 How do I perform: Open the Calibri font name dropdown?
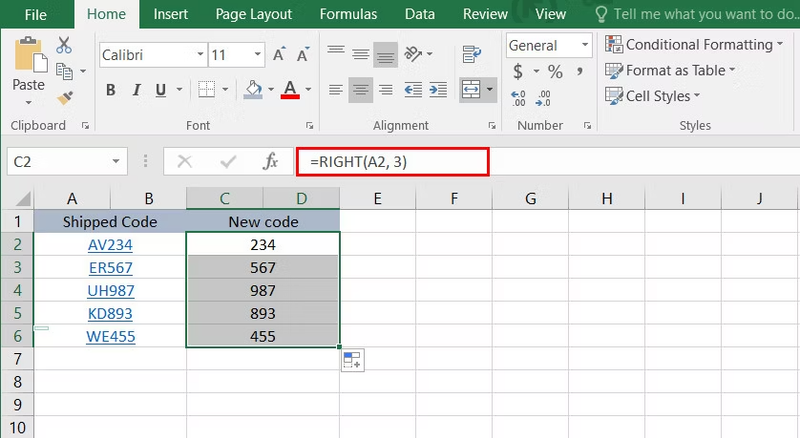pos(201,55)
